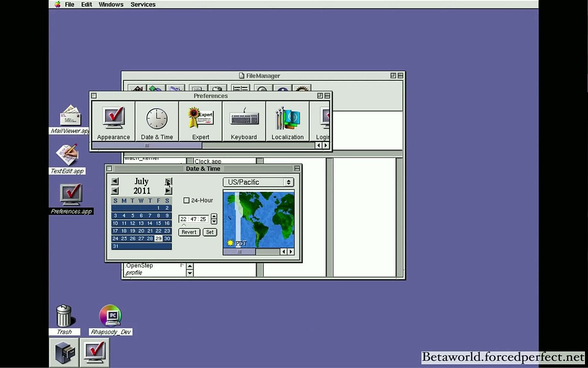This screenshot has height=368, width=588.
Task: Open the Appearance preferences pane
Action: click(x=113, y=121)
